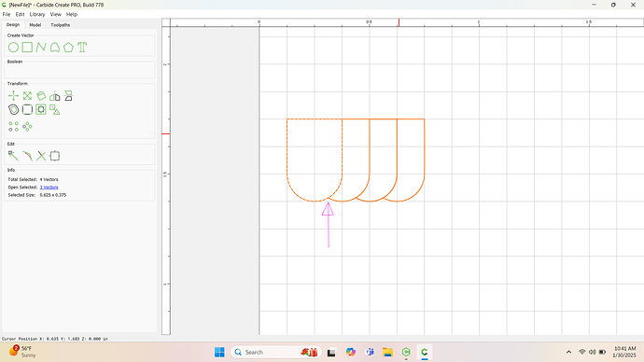Screen dimensions: 644x362
Task: Activate the Trim Vectors tool
Action: pos(41,156)
